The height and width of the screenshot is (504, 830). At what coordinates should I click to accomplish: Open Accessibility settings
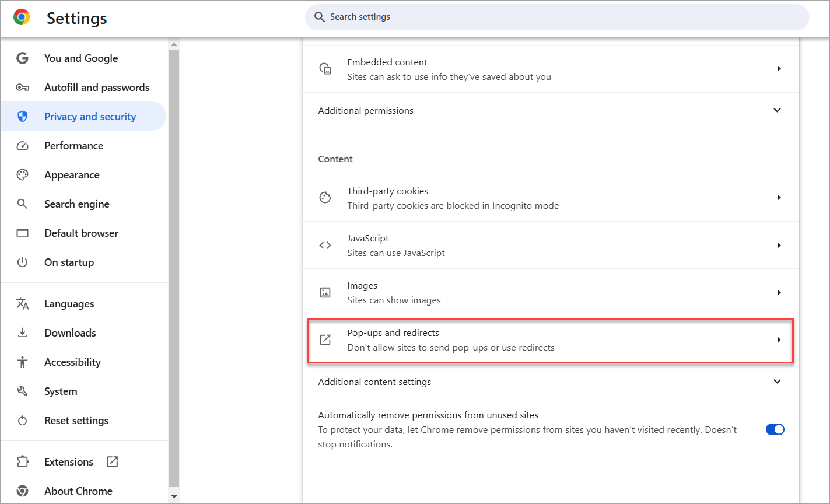click(83, 362)
